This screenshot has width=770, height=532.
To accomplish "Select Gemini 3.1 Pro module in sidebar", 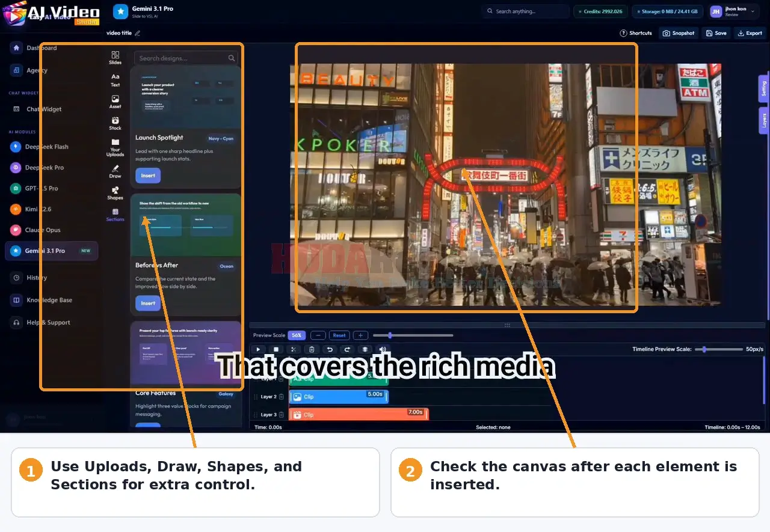I will click(x=51, y=251).
